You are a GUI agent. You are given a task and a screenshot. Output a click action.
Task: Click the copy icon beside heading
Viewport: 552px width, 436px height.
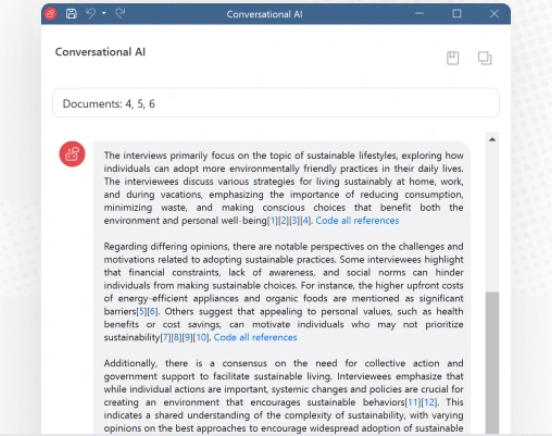(485, 58)
